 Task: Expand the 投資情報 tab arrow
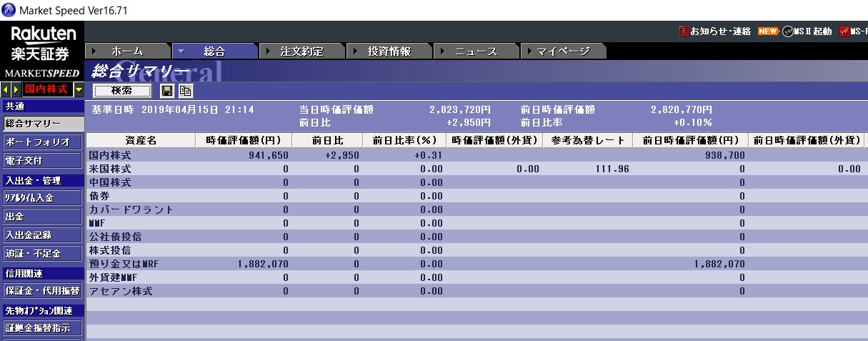click(x=355, y=51)
